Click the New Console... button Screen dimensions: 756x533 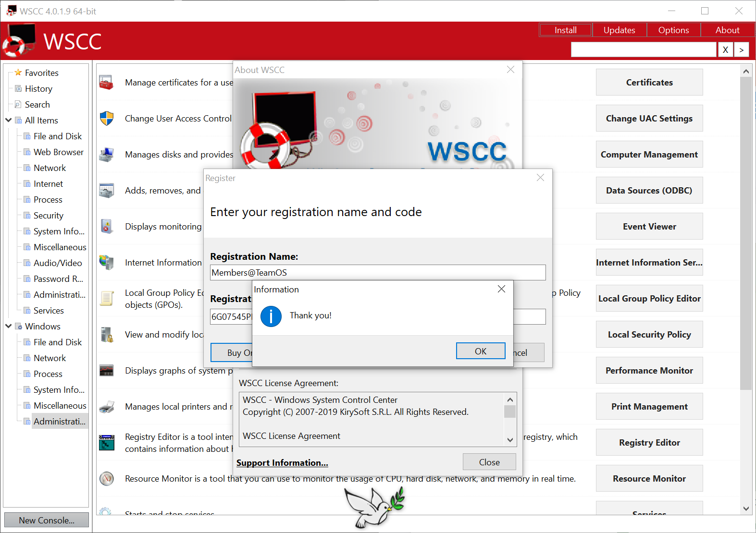(x=47, y=520)
